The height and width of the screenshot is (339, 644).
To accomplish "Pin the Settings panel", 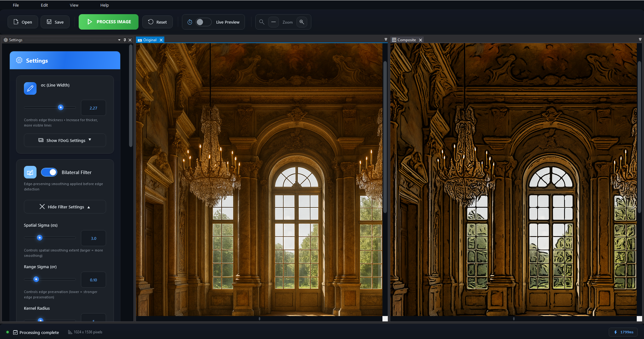I will point(125,40).
